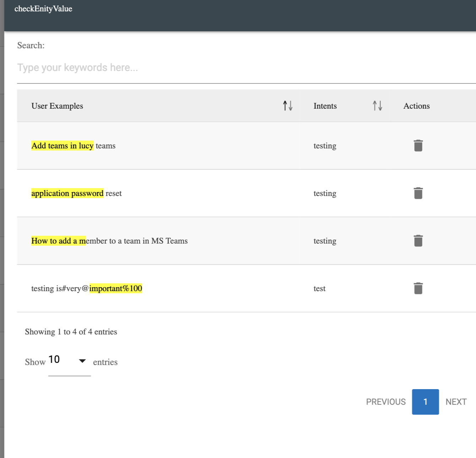Click the Intents column header text
The height and width of the screenshot is (458, 476).
325,106
